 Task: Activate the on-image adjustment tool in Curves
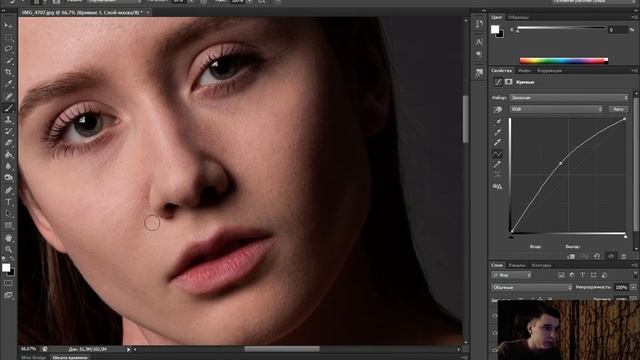pyautogui.click(x=498, y=109)
